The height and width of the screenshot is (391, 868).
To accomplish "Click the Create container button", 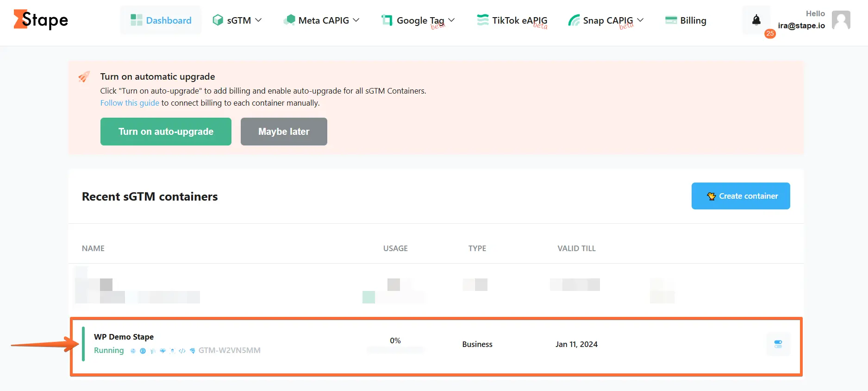I will (x=741, y=196).
